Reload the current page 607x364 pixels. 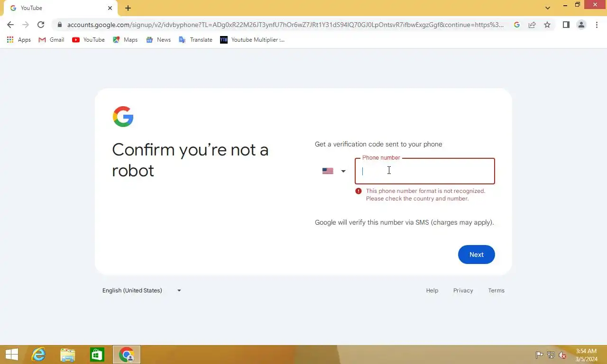[x=41, y=25]
